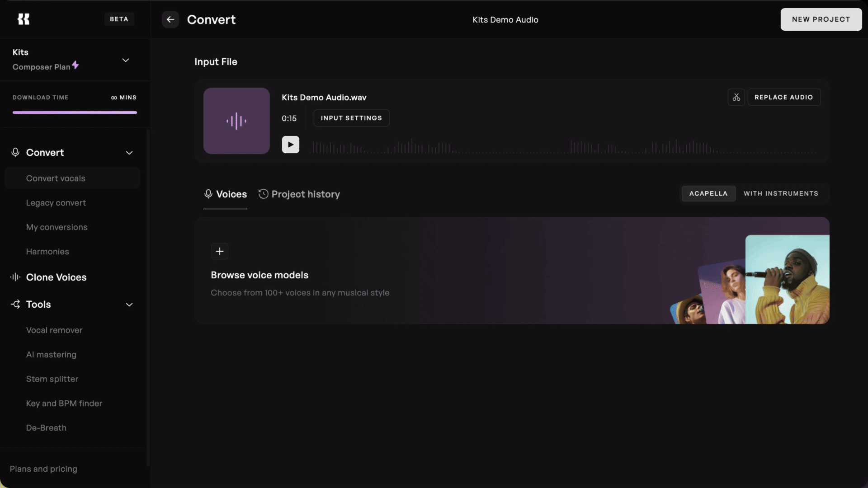Click the Download Time label
868x488 pixels.
pyautogui.click(x=40, y=98)
